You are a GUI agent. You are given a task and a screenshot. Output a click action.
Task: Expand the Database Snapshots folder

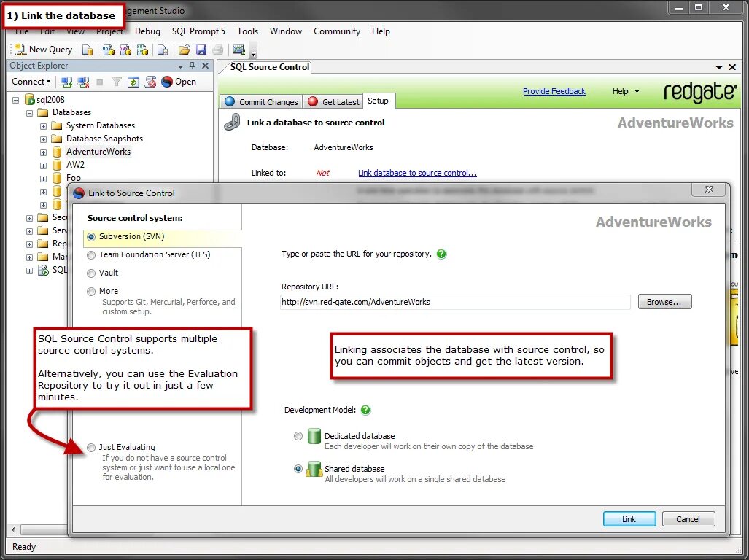click(44, 139)
